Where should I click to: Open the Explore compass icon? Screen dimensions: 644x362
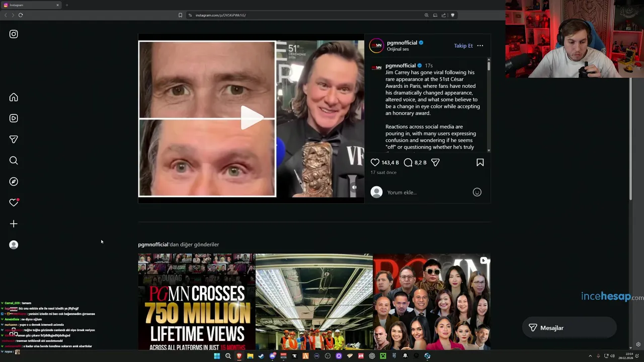tap(14, 182)
